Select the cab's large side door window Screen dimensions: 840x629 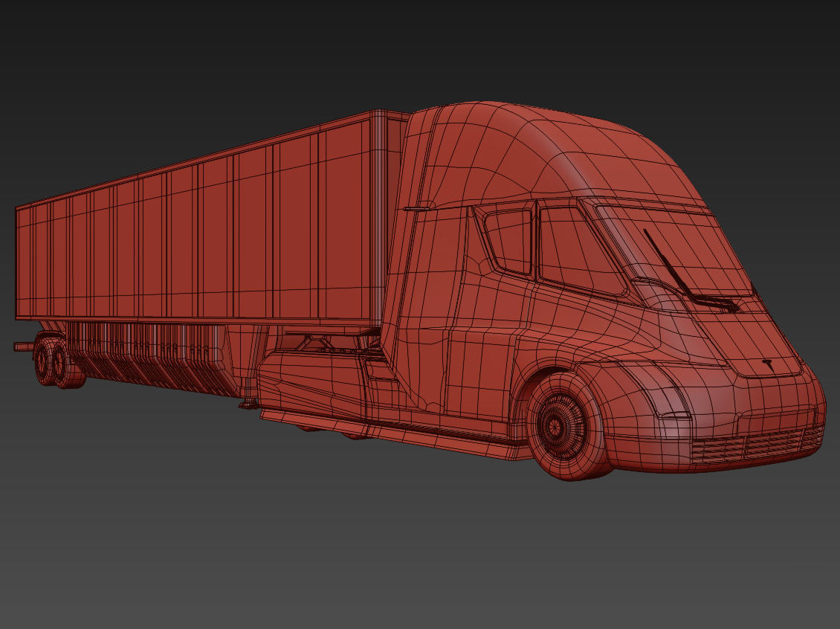pyautogui.click(x=578, y=251)
